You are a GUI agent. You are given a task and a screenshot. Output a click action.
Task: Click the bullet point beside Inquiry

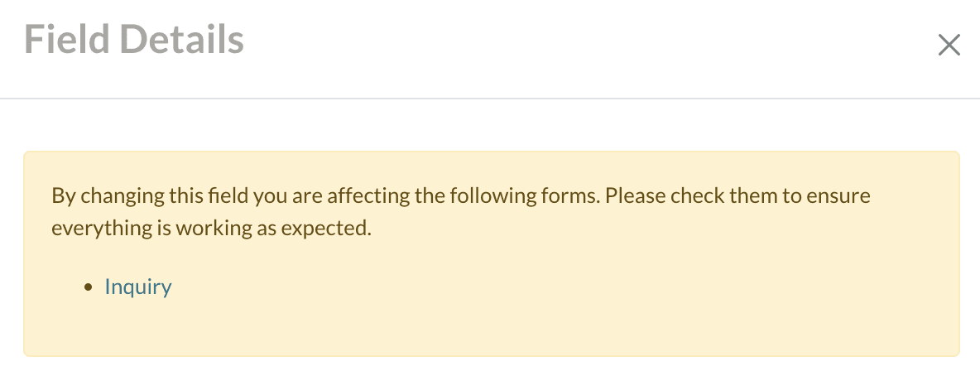89,288
